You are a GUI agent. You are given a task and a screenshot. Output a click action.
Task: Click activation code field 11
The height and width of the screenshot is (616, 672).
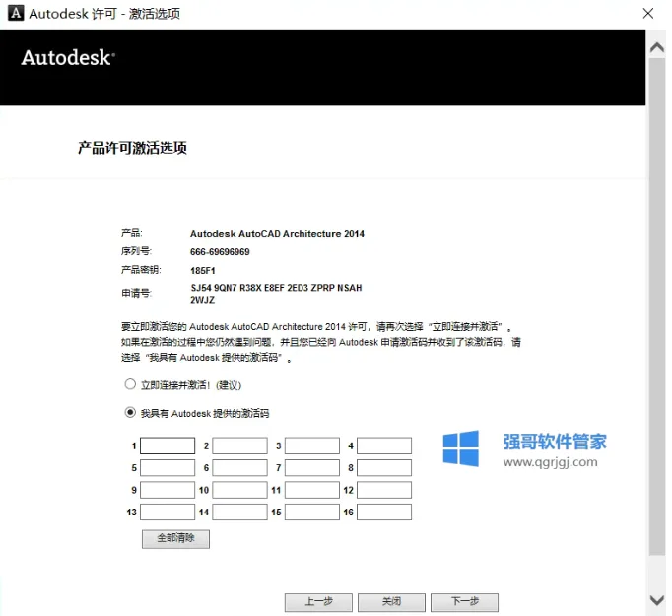click(312, 490)
